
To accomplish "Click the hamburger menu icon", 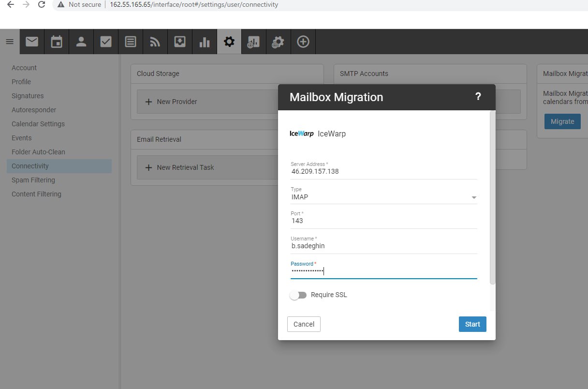I will [10, 42].
